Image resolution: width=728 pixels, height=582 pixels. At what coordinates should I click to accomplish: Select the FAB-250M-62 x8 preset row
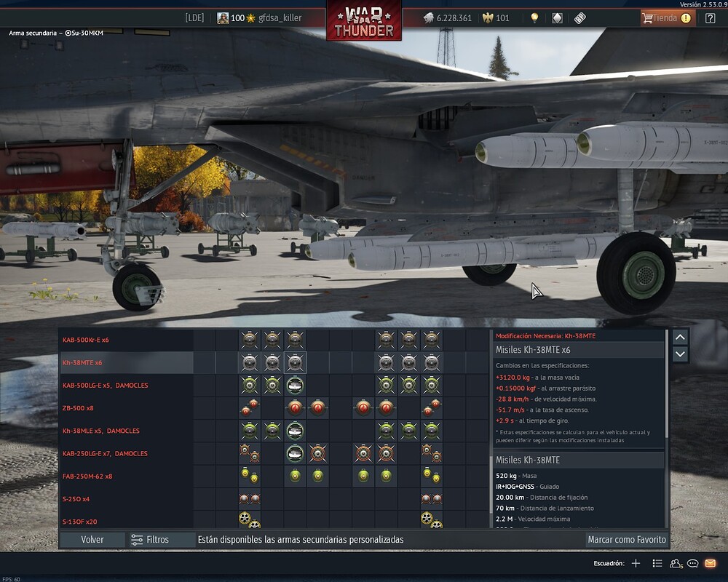tap(126, 477)
